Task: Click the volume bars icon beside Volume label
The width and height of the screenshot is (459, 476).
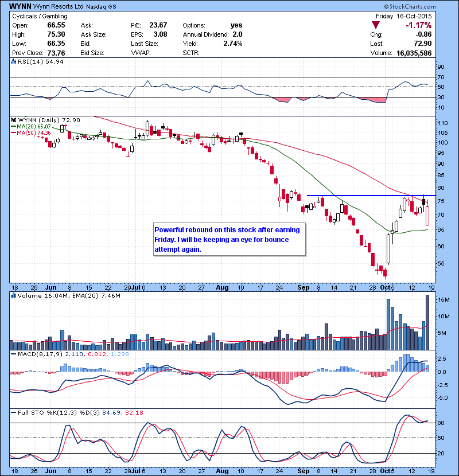Action: (x=13, y=295)
